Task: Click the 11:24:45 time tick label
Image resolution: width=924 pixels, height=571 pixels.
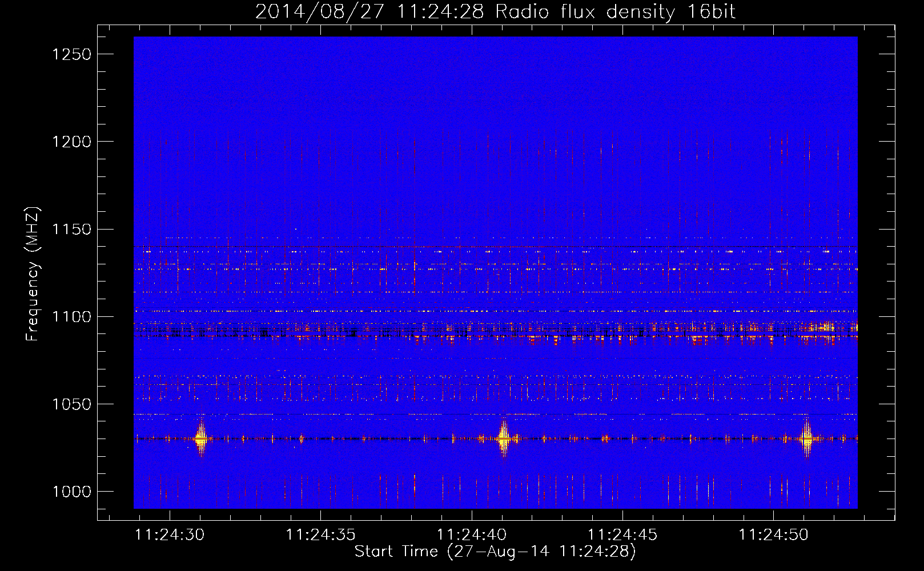Action: tap(622, 535)
